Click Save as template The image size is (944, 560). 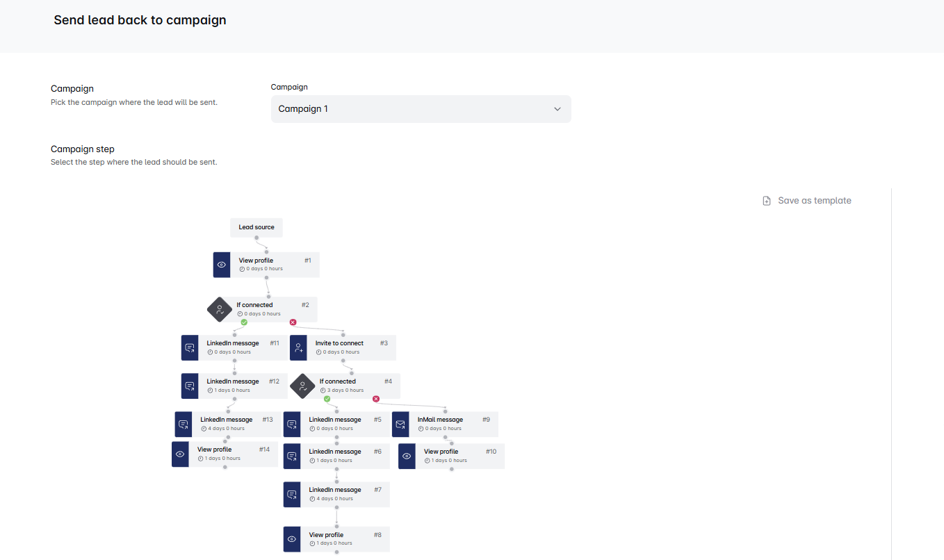(814, 201)
